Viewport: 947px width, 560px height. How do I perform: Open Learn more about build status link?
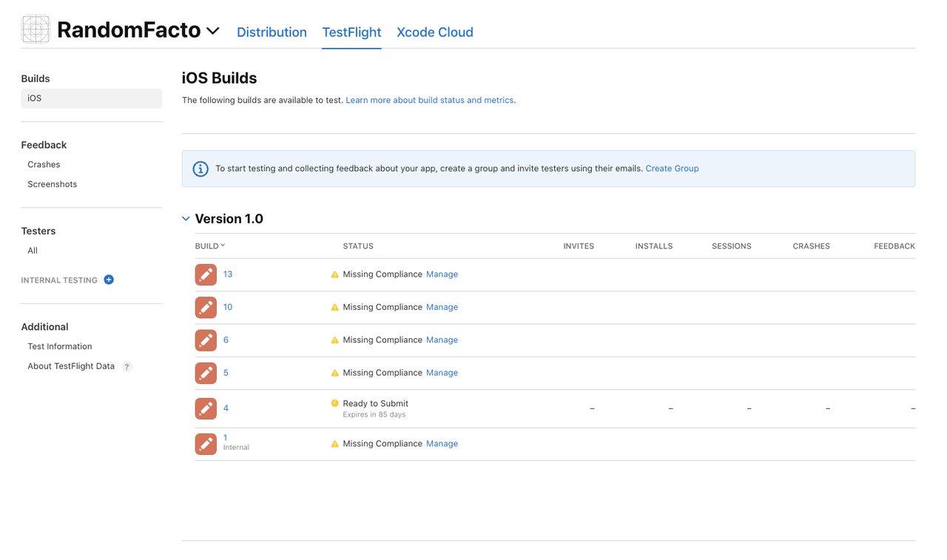click(430, 100)
